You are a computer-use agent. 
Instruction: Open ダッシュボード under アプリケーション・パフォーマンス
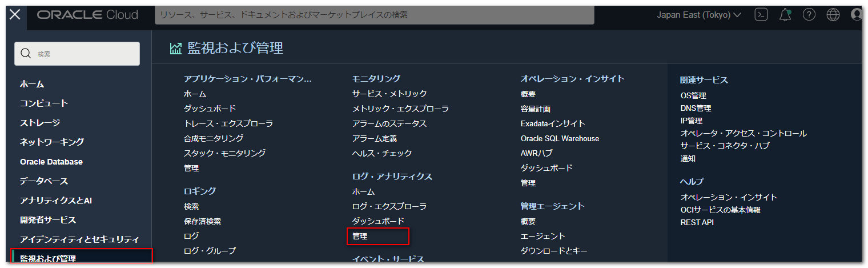click(210, 109)
